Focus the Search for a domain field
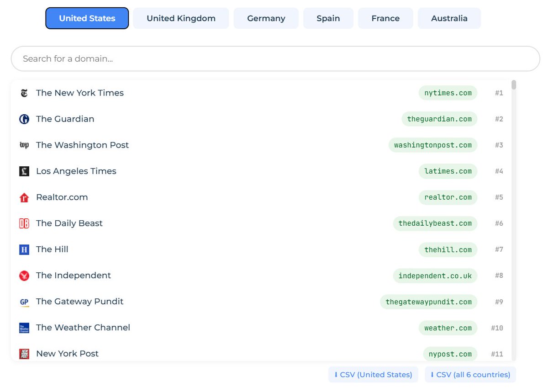Image resolution: width=548 pixels, height=392 pixels. (x=275, y=58)
